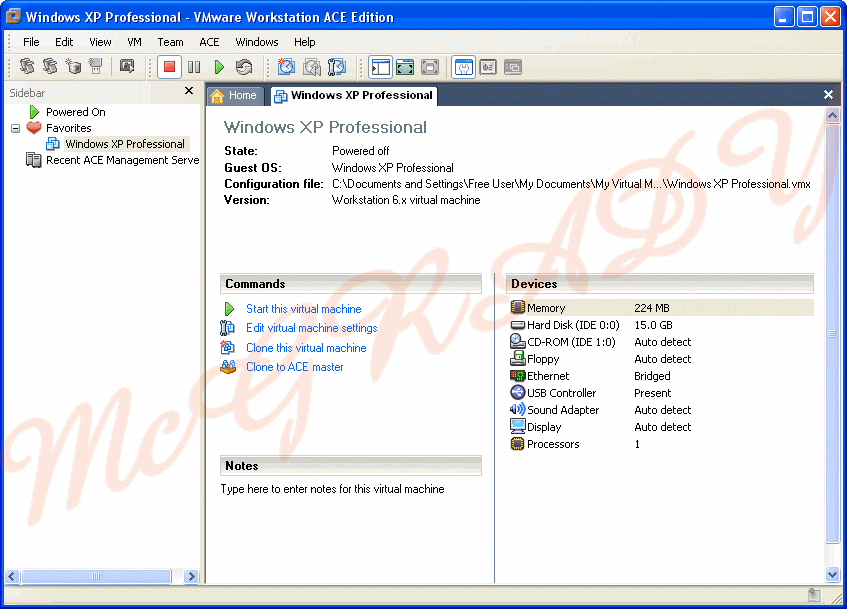Open the Snapshot Manager toolbar icon
The image size is (847, 609).
click(337, 67)
